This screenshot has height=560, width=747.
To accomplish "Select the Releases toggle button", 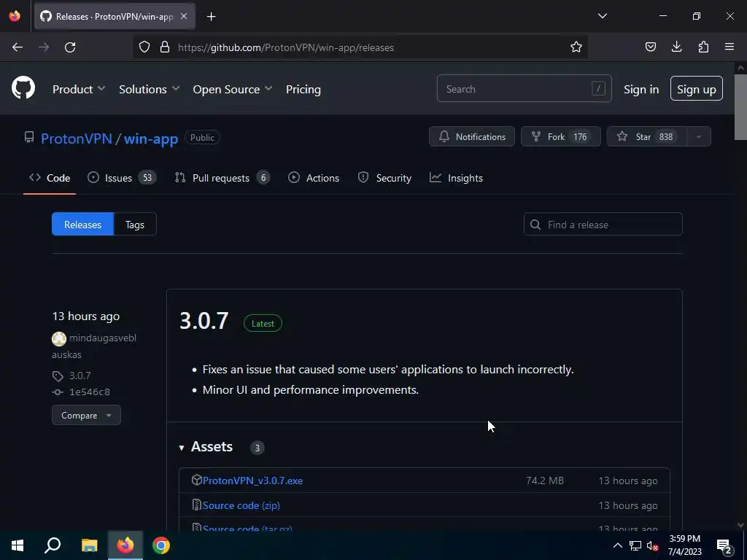I will point(82,225).
